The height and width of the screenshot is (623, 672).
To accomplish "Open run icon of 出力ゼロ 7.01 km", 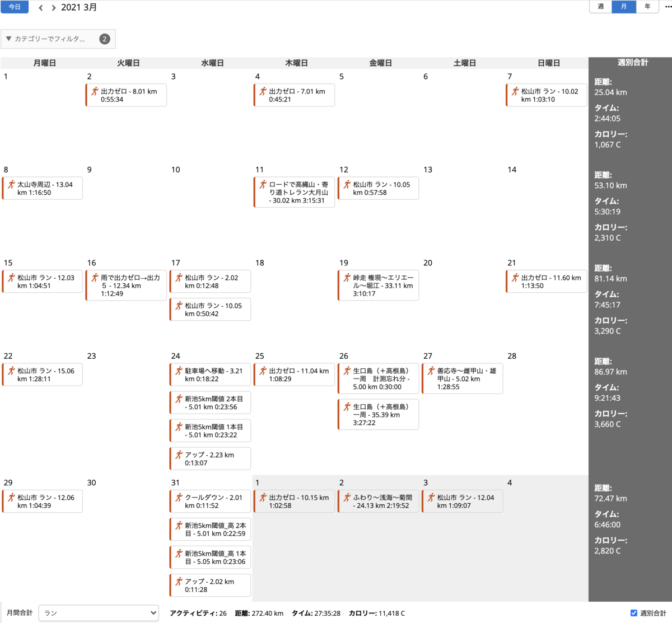I will (x=263, y=91).
